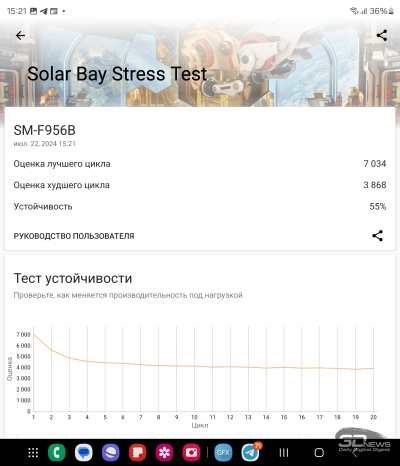The height and width of the screenshot is (466, 400).
Task: Open the Messages app in the dock
Action: [x=84, y=453]
